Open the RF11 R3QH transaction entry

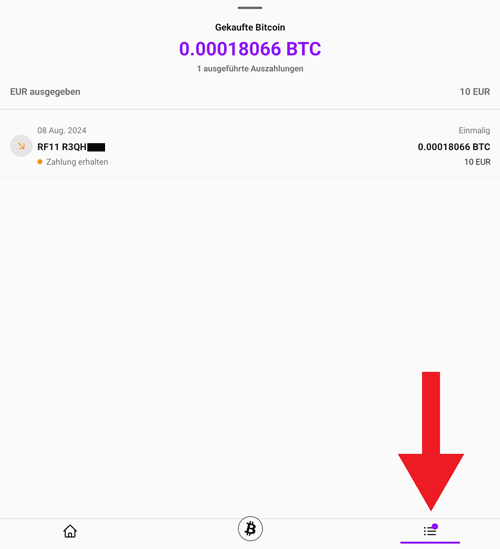tap(250, 146)
